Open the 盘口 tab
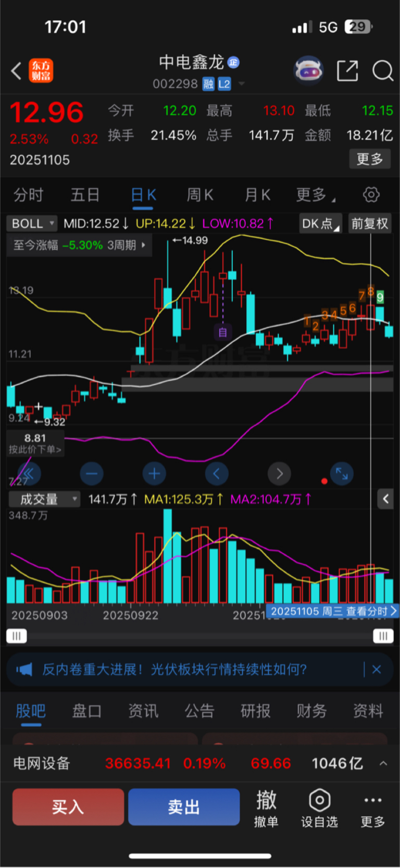This screenshot has width=400, height=868. [x=87, y=711]
